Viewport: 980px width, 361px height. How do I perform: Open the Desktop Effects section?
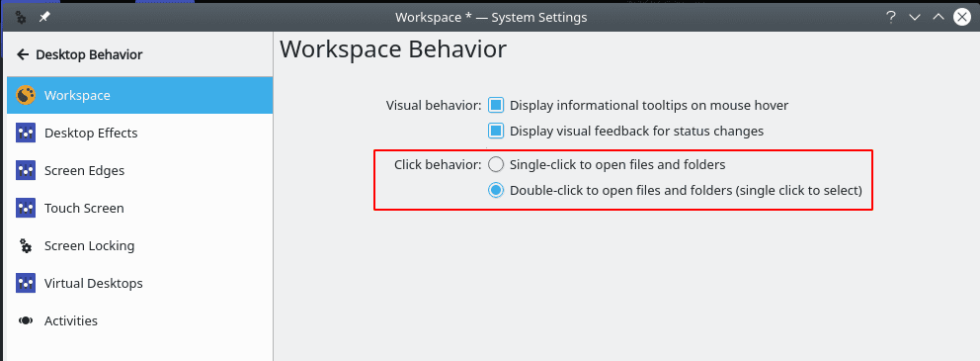coord(140,133)
